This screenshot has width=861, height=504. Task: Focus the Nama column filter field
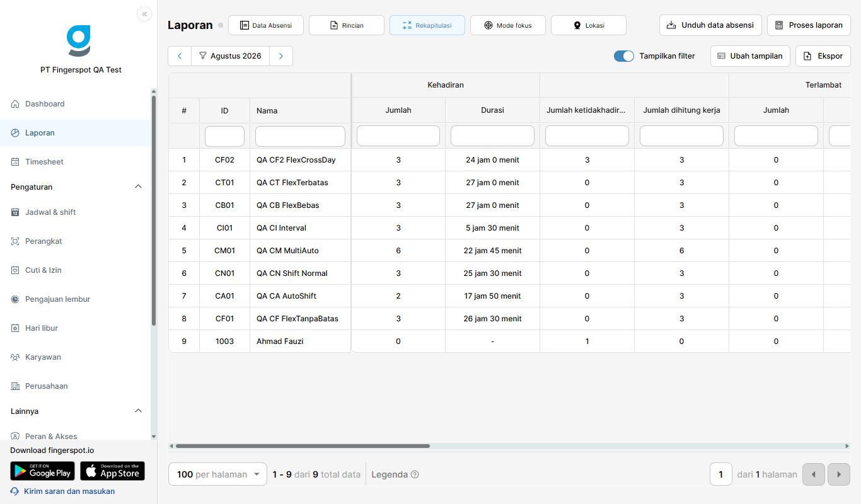coord(300,136)
